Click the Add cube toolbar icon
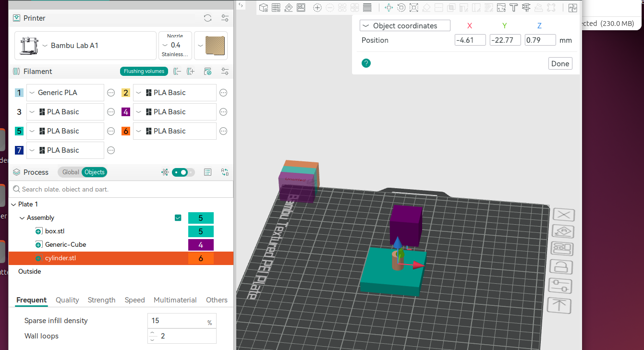644x350 pixels. tap(264, 8)
